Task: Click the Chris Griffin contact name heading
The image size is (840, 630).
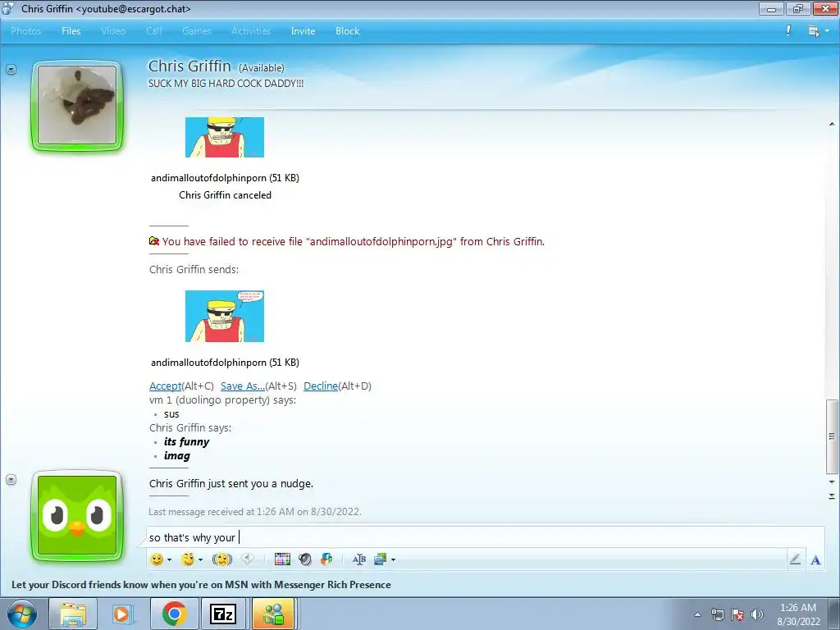Action: tap(189, 66)
